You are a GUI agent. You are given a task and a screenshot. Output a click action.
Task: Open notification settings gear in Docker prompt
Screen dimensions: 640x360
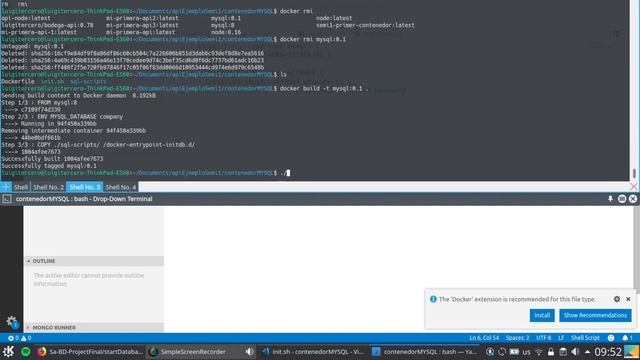pyautogui.click(x=617, y=299)
